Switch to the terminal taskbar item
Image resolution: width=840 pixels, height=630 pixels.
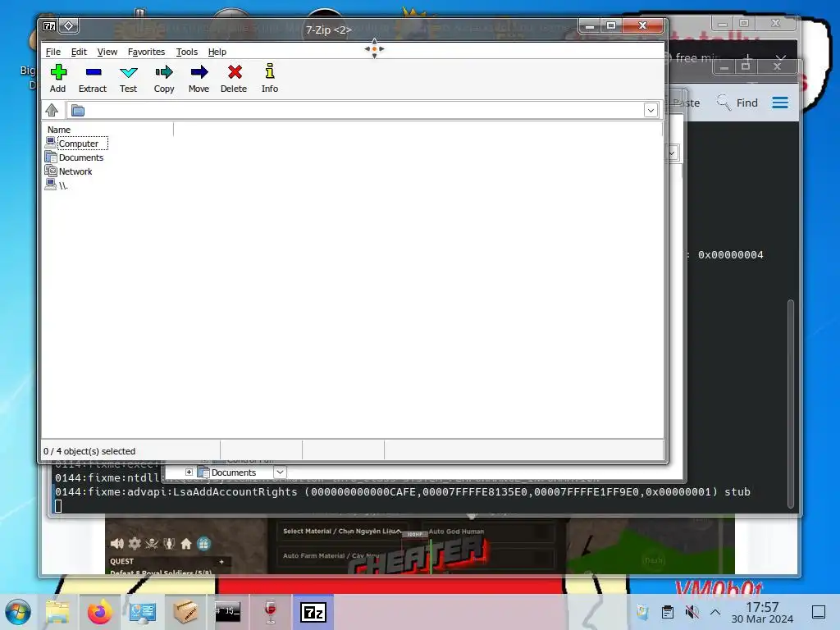point(228,611)
